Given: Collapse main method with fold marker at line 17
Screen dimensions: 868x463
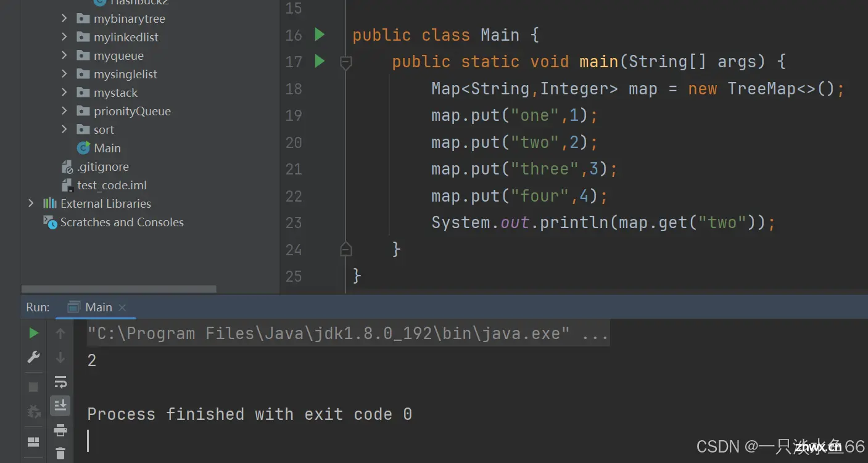Looking at the screenshot, I should pos(346,62).
